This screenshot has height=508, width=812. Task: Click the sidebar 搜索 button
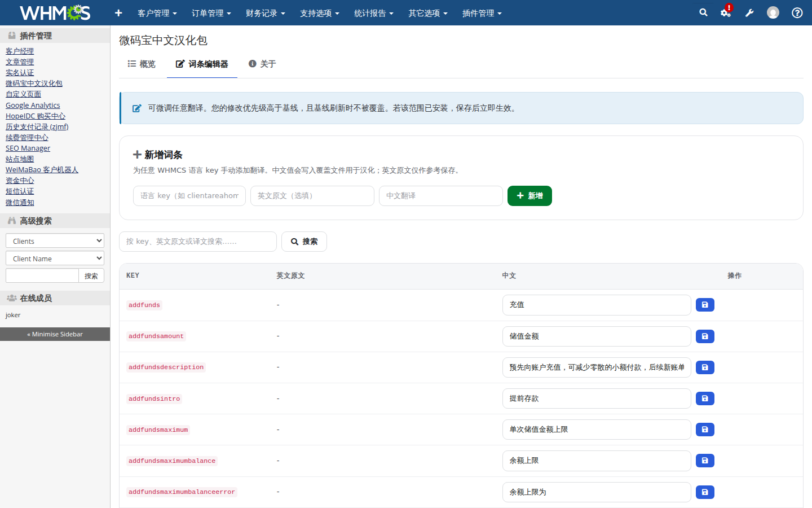coord(91,275)
